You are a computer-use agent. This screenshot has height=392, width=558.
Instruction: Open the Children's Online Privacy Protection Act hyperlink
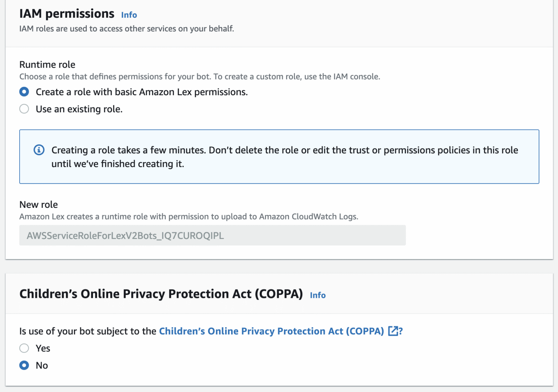[272, 331]
